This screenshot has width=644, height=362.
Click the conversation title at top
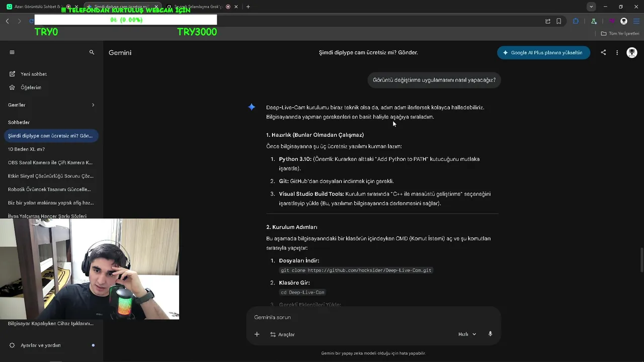[368, 52]
